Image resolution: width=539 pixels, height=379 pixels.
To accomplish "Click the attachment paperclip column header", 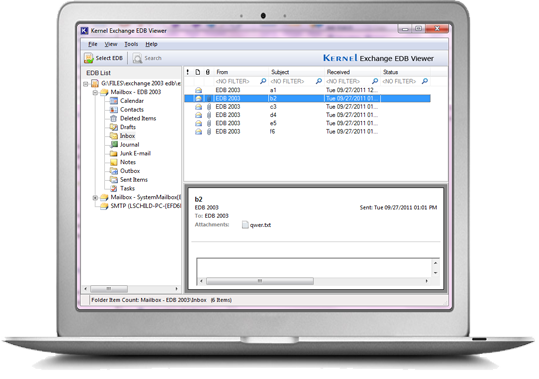I will pyautogui.click(x=208, y=72).
